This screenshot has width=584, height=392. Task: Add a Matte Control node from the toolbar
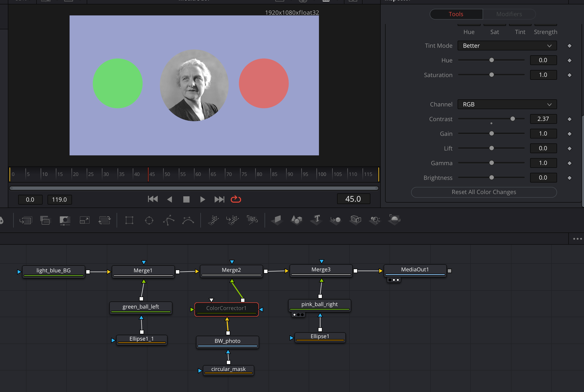tap(65, 220)
